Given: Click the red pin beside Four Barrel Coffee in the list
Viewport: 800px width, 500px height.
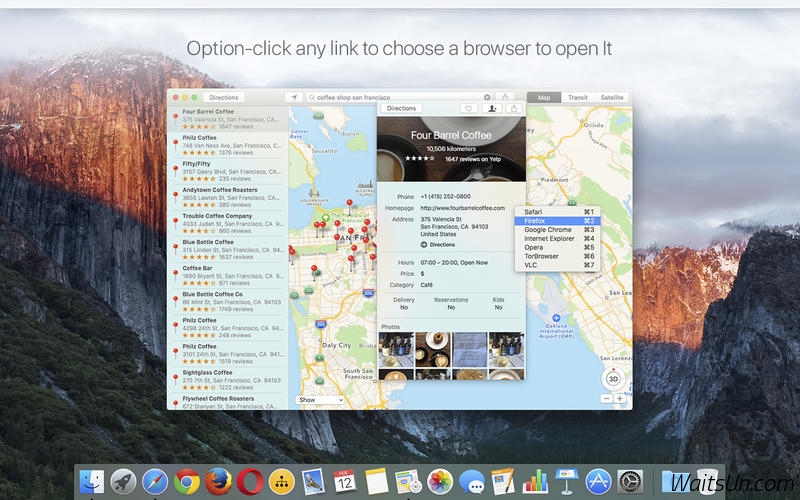Looking at the screenshot, I should coord(176,118).
